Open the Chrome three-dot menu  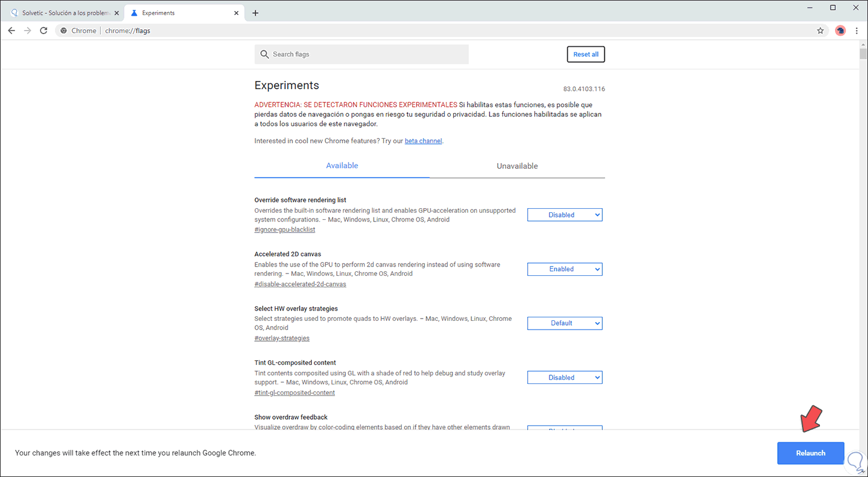tap(856, 31)
